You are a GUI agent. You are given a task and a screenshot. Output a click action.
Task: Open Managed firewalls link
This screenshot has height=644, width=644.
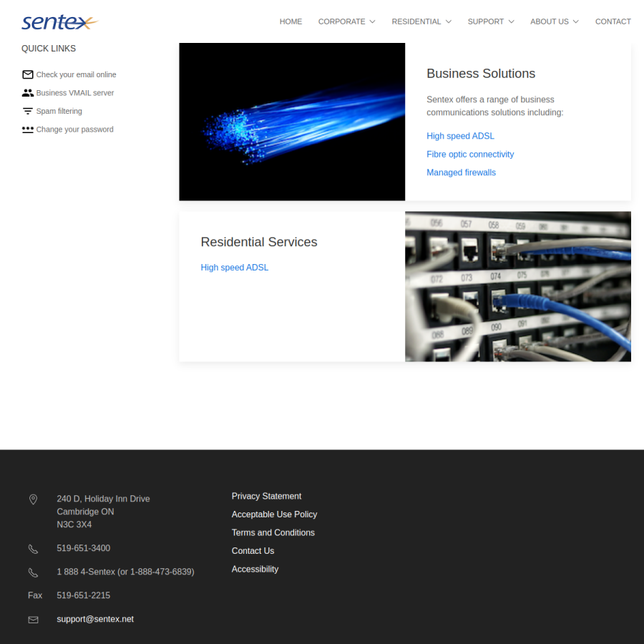click(x=462, y=172)
